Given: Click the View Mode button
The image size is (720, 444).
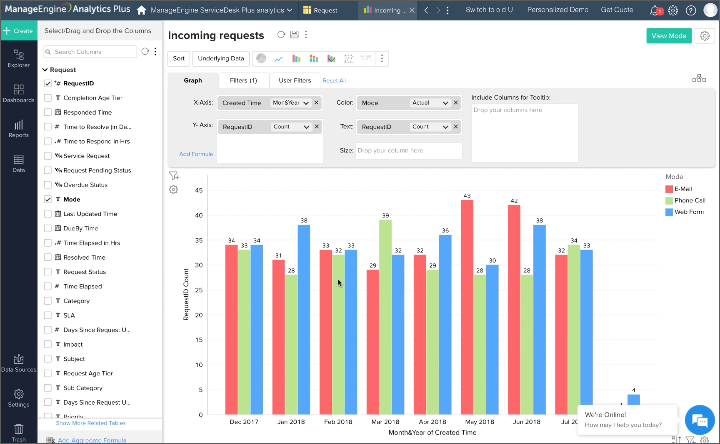Looking at the screenshot, I should [x=668, y=35].
